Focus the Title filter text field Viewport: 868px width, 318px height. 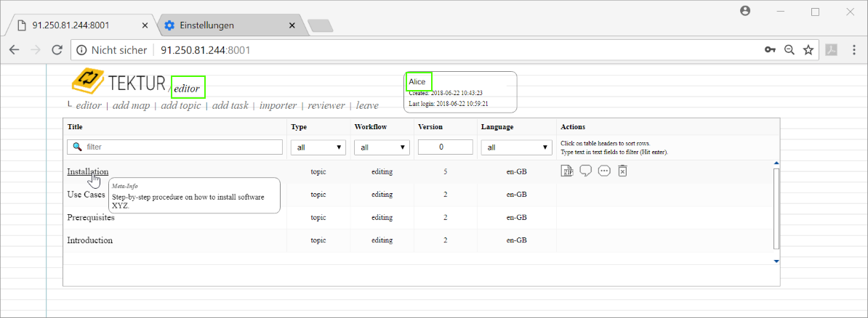[182, 147]
